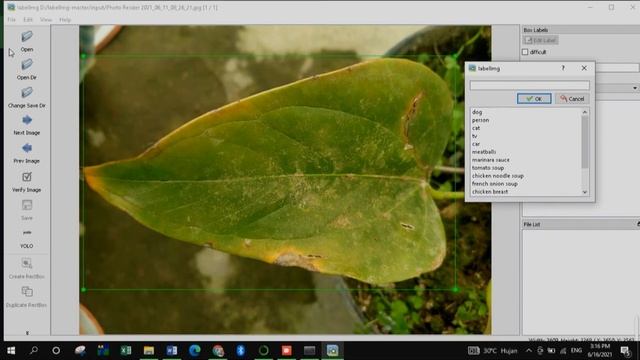Go to Prev Image arrow
The height and width of the screenshot is (360, 640).
(27, 148)
